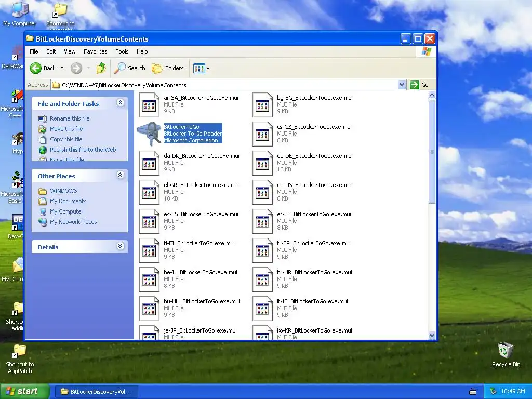Viewport: 532px width, 399px height.
Task: Select he-IL_BitLockerToGo.exe.mui file icon
Action: [x=149, y=280]
